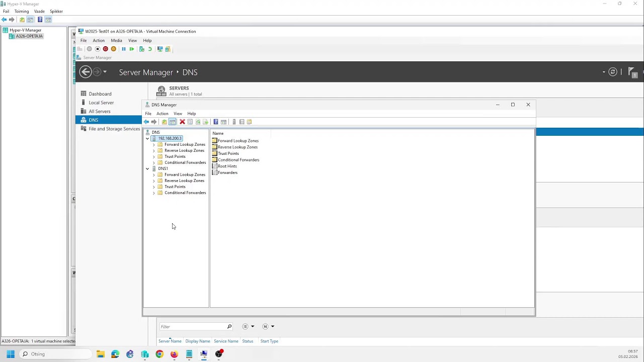Select Trust Points in the right pane list
644x362 pixels.
coord(225,153)
